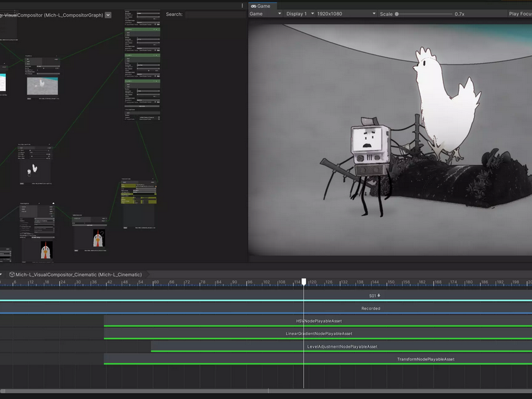The height and width of the screenshot is (399, 532).
Task: Open the Display 1 dropdown
Action: (300, 14)
